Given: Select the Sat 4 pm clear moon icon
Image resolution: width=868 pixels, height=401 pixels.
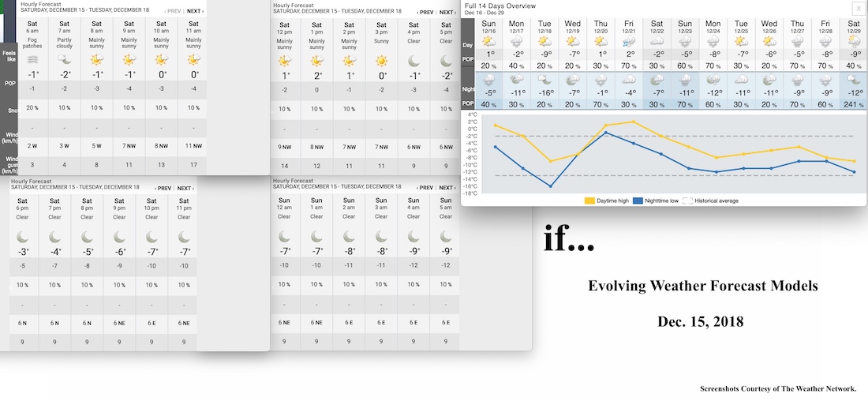Looking at the screenshot, I should pyautogui.click(x=413, y=60).
